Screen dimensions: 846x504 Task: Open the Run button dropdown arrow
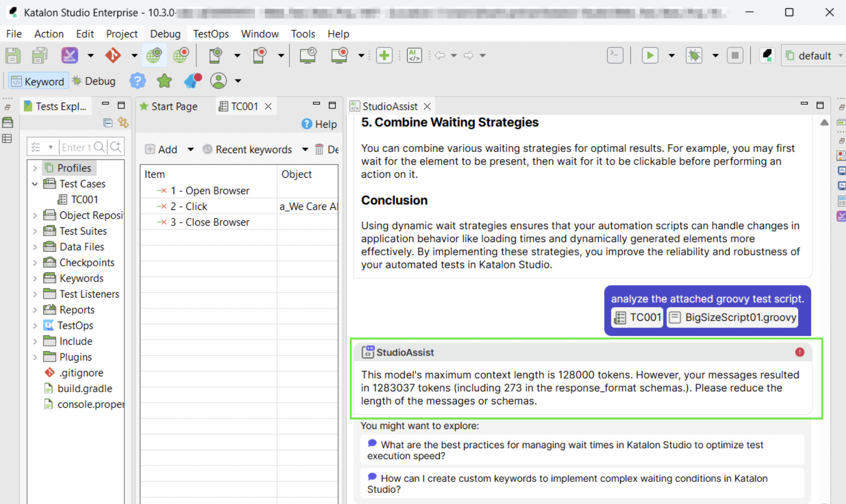(671, 55)
